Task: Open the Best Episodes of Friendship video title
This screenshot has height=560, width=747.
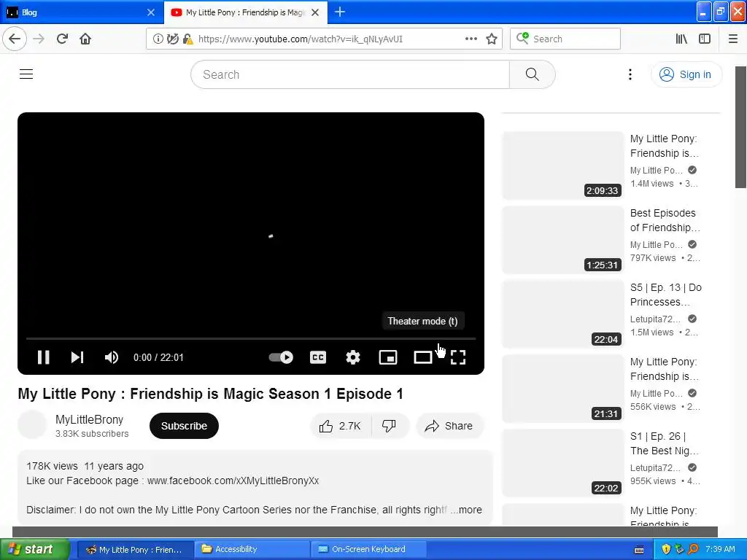Action: [665, 220]
